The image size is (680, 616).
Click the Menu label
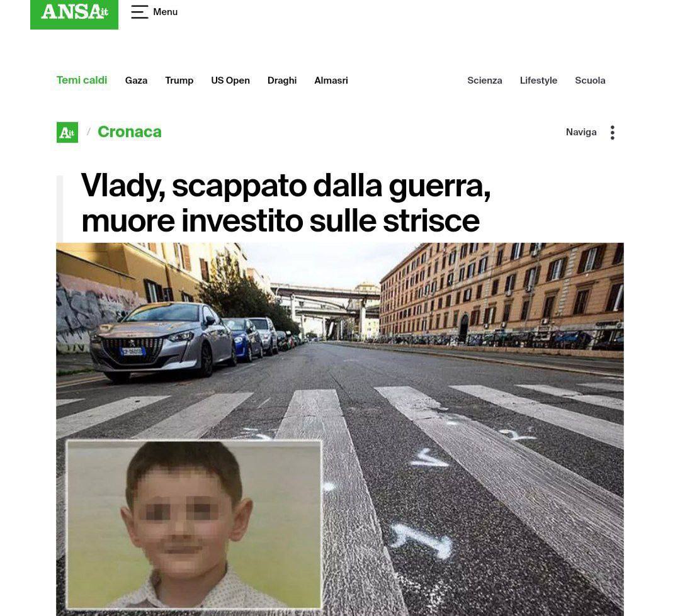tap(165, 12)
